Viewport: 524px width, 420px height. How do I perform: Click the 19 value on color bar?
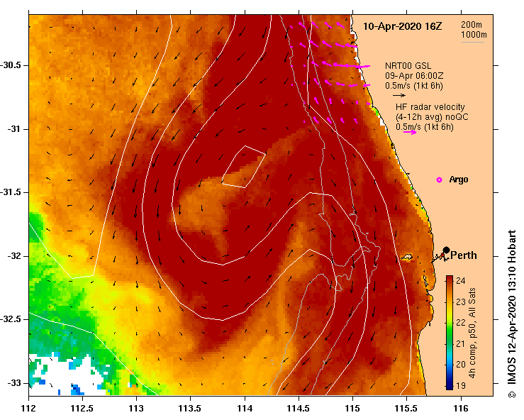click(460, 385)
